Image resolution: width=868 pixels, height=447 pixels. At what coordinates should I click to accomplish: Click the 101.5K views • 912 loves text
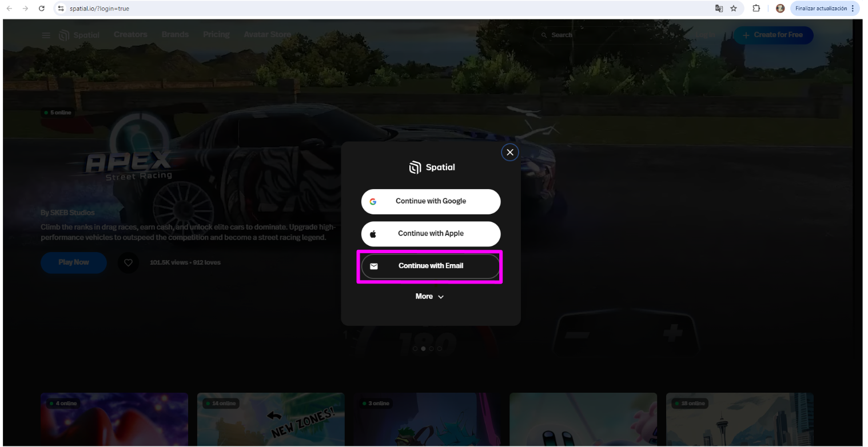[185, 263]
